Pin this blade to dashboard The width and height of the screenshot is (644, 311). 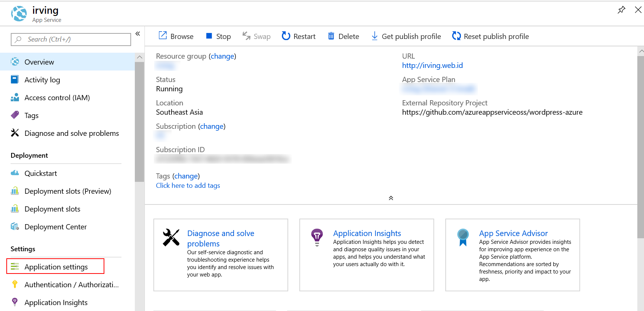click(621, 10)
